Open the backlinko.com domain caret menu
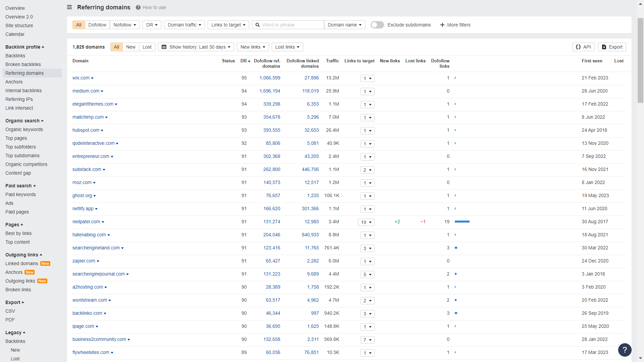This screenshot has height=362, width=644. (x=105, y=314)
